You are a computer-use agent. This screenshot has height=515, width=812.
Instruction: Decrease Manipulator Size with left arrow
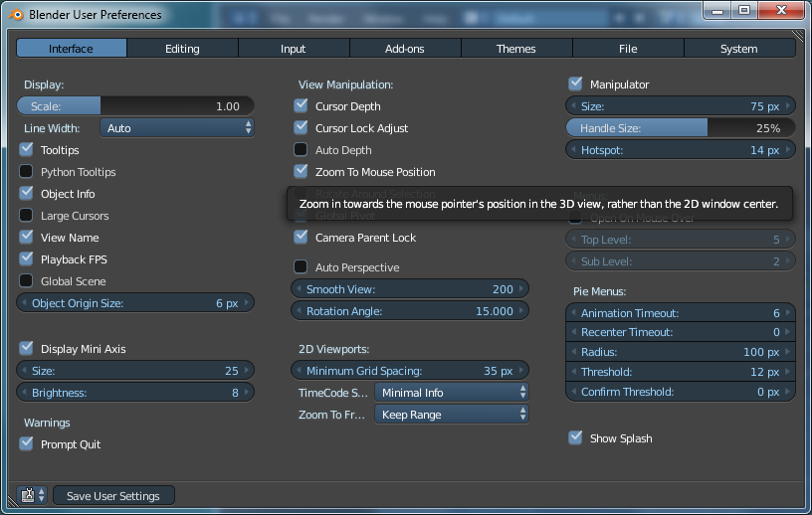(573, 106)
